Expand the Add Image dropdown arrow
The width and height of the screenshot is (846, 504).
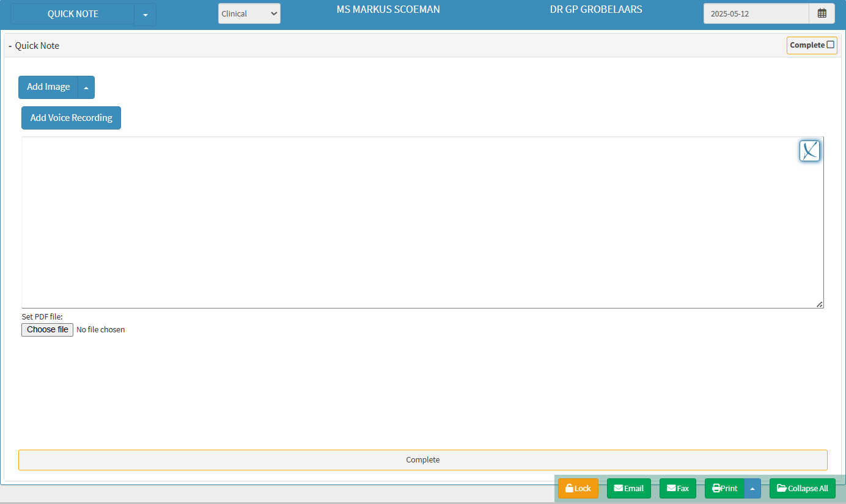[86, 87]
